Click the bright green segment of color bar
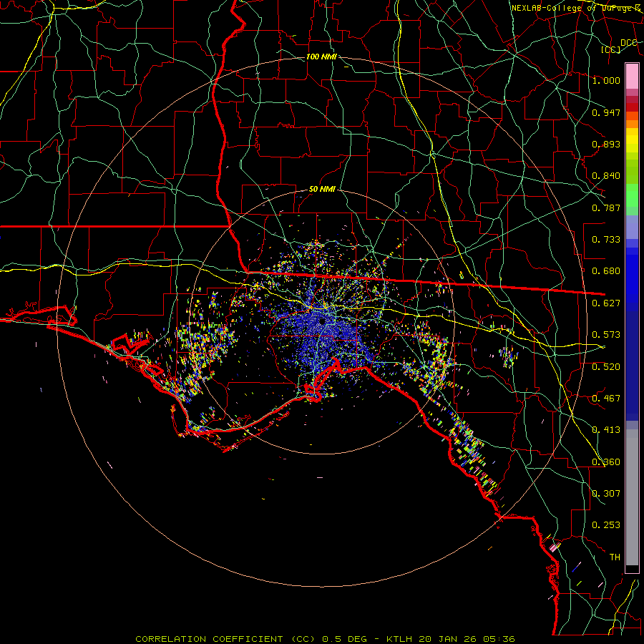Screen dimensions: 644x644 point(632,195)
